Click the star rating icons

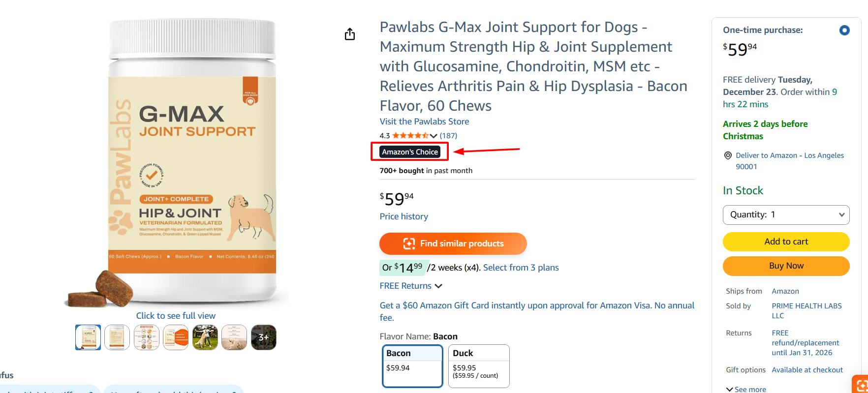pyautogui.click(x=410, y=136)
